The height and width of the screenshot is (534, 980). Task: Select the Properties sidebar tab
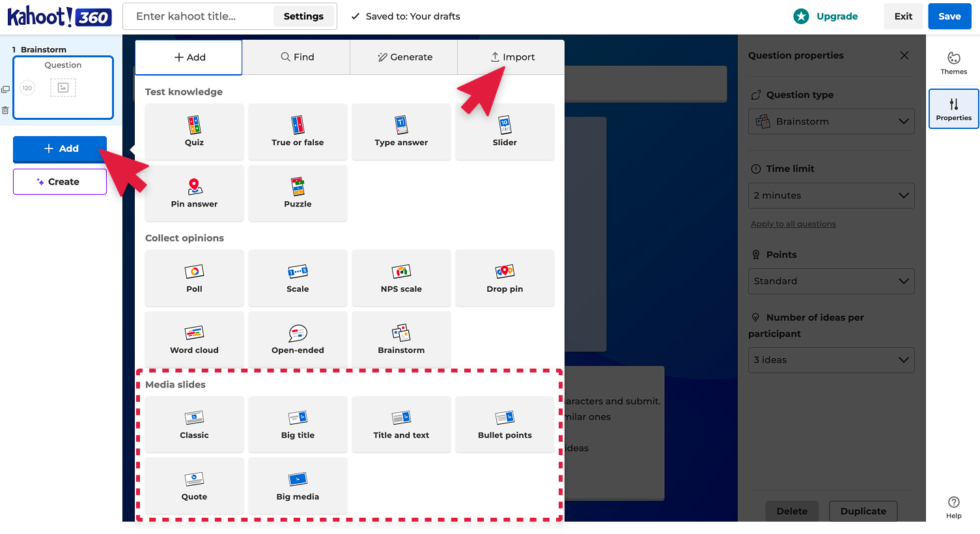coord(953,109)
